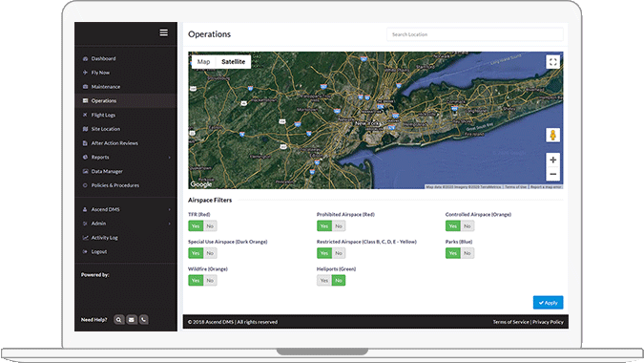The width and height of the screenshot is (644, 363).
Task: Set Controlled Airspace filter to No
Action: point(467,225)
